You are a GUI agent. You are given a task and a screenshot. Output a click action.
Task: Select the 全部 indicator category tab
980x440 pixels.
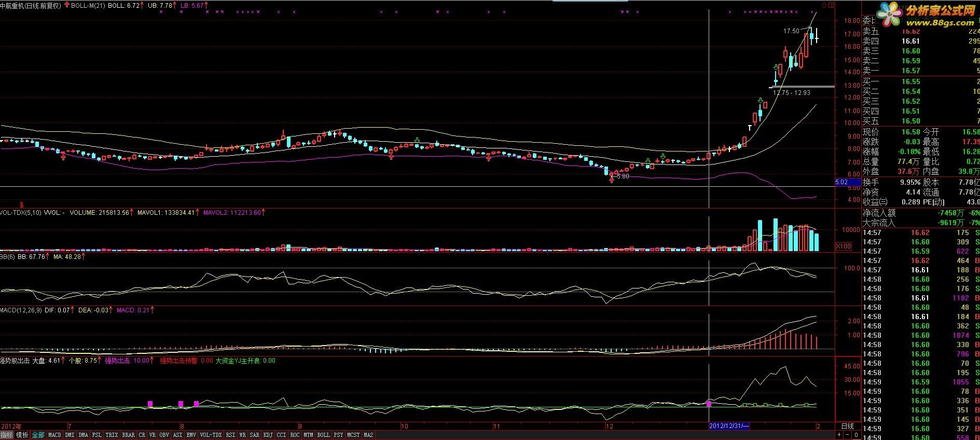click(38, 435)
